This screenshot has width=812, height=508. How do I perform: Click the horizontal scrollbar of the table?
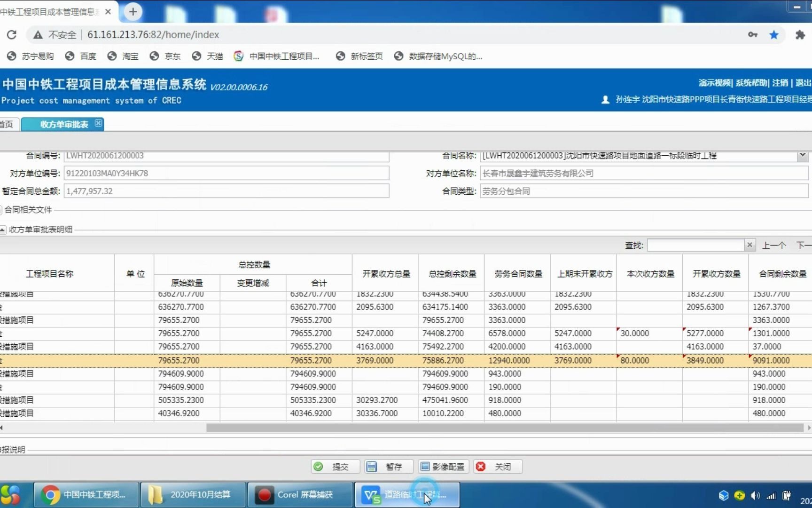pyautogui.click(x=505, y=428)
